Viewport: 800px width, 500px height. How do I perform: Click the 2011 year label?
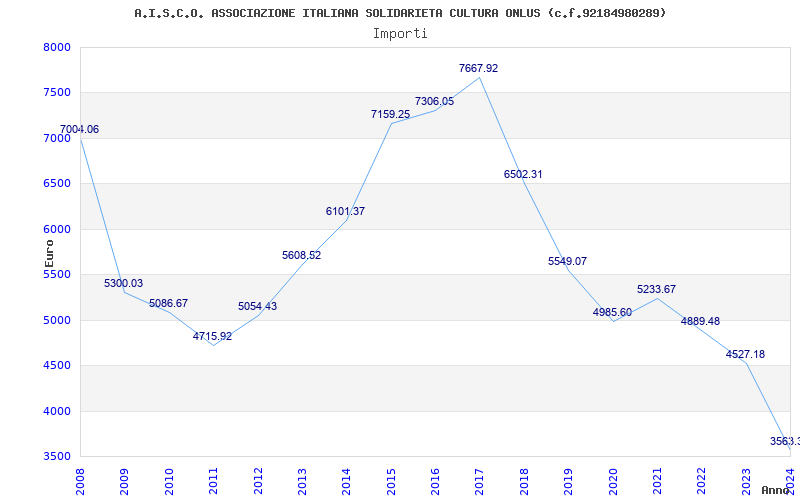tap(213, 481)
